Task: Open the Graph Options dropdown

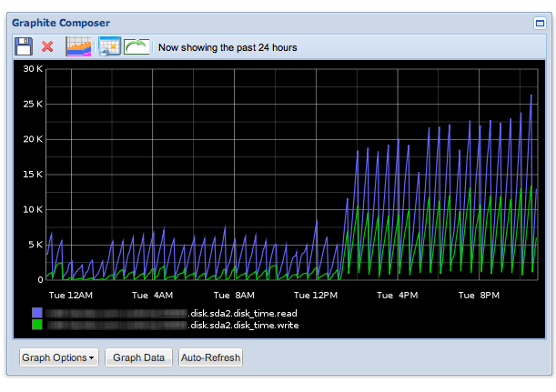Action: click(59, 357)
